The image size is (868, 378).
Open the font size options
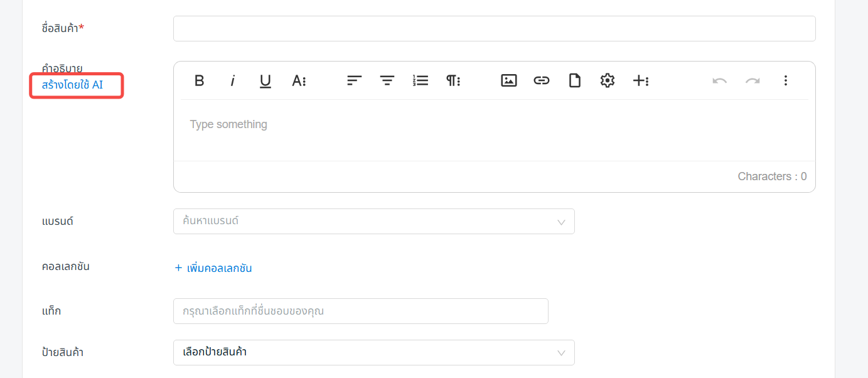(x=299, y=80)
